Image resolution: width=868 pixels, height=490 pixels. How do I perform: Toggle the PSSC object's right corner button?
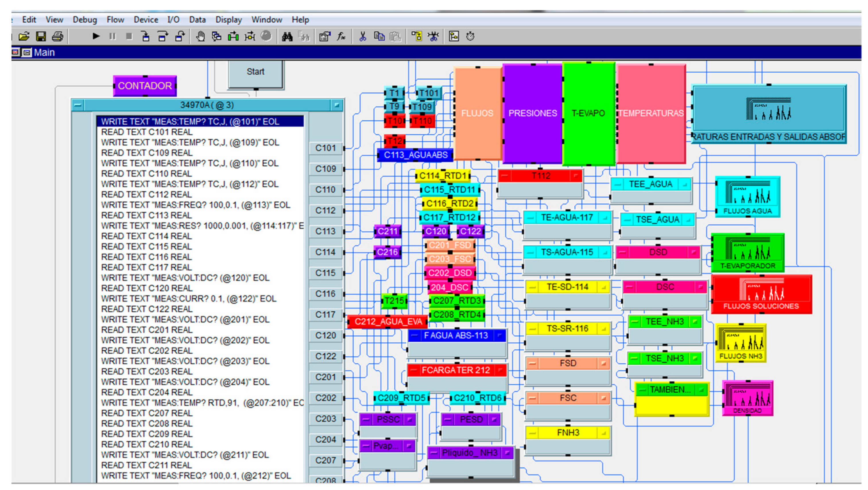click(x=409, y=420)
